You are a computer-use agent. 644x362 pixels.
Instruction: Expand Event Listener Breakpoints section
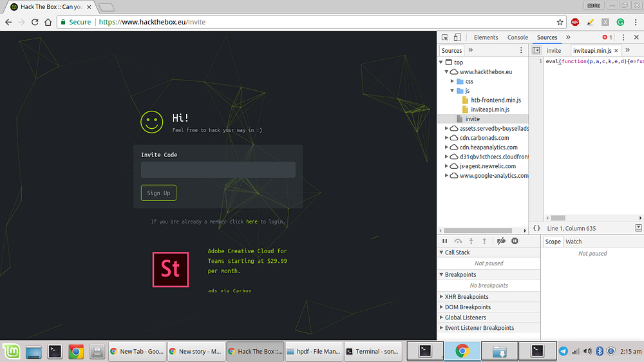[x=441, y=328]
